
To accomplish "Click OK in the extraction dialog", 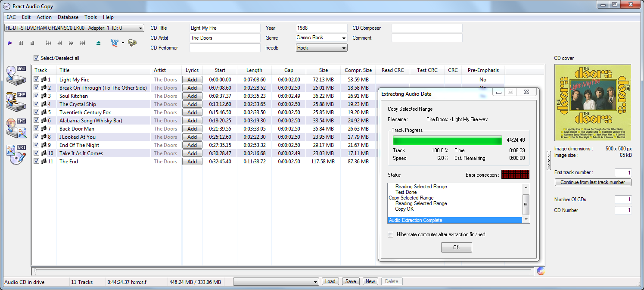I will coord(456,247).
